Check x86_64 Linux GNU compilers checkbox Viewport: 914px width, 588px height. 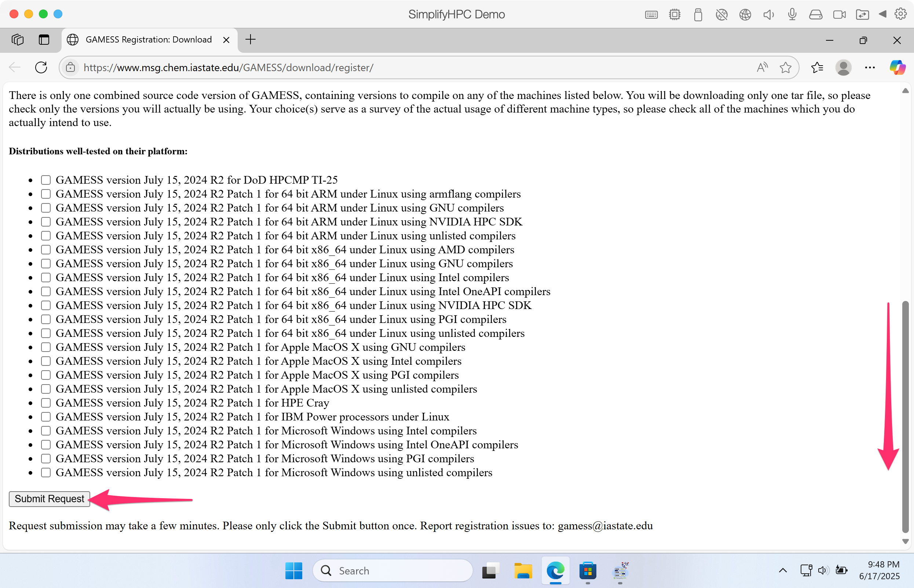pos(46,264)
